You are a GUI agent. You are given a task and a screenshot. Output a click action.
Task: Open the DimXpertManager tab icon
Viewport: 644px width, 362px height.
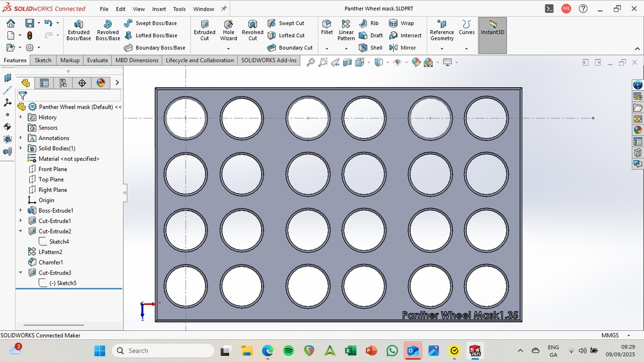tap(82, 83)
